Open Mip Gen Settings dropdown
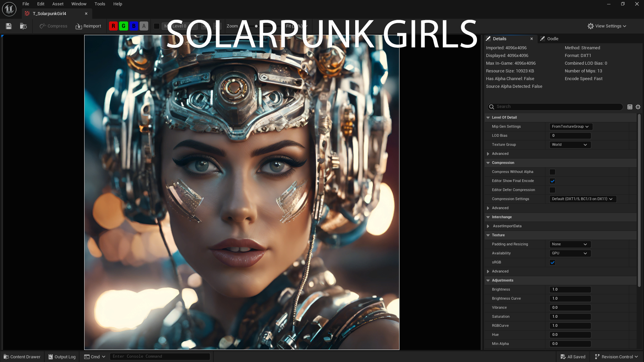Viewport: 644px width, 362px height. click(571, 127)
